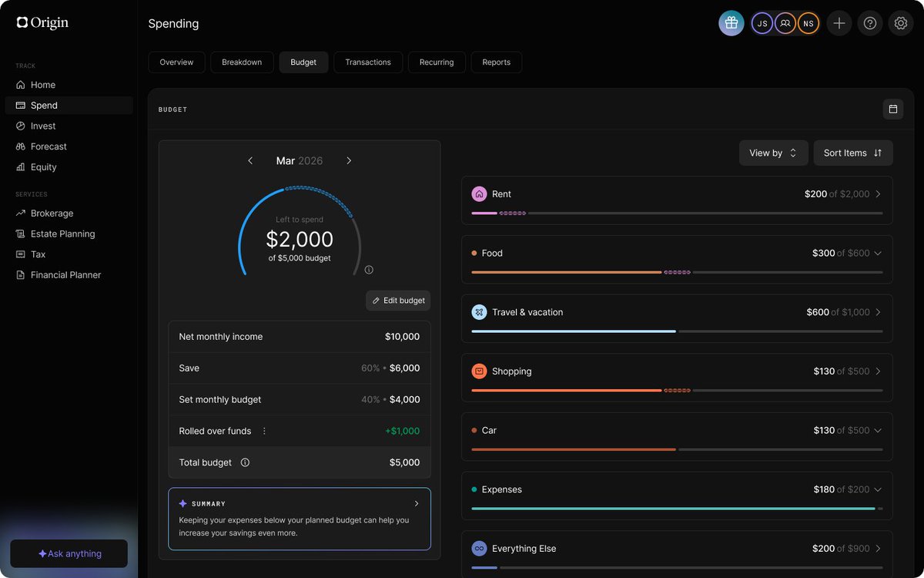Open Travel & vacation details chevron
Screen dimensions: 924x578
[x=878, y=312]
